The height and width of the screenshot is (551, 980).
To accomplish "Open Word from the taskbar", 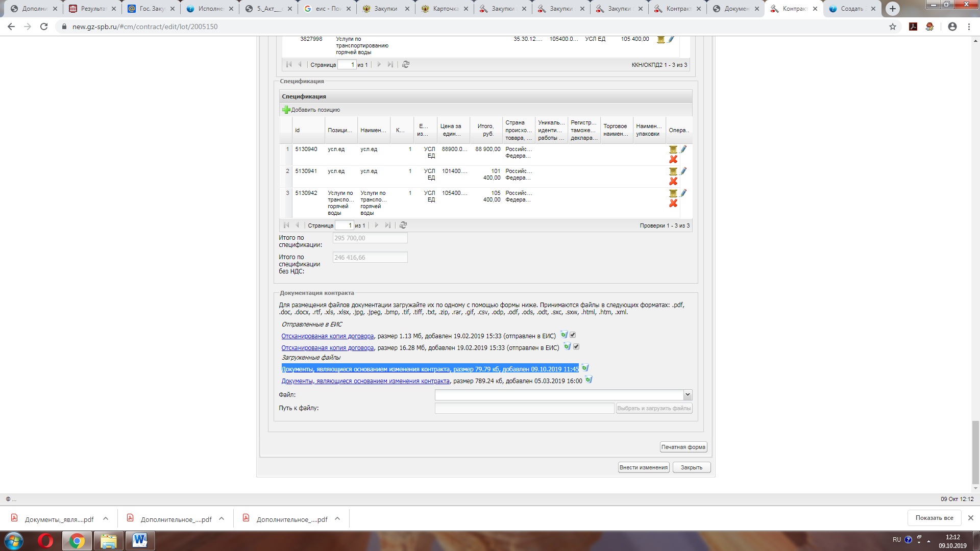I will 140,541.
